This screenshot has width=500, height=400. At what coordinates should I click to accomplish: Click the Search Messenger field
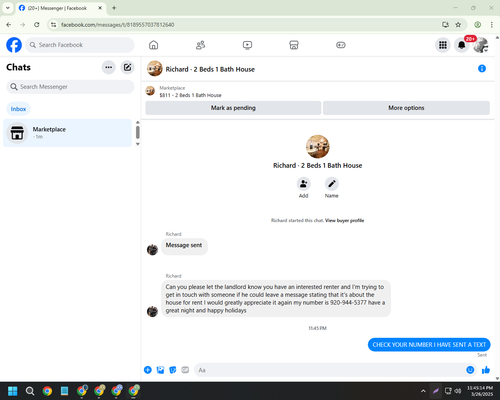pyautogui.click(x=70, y=87)
